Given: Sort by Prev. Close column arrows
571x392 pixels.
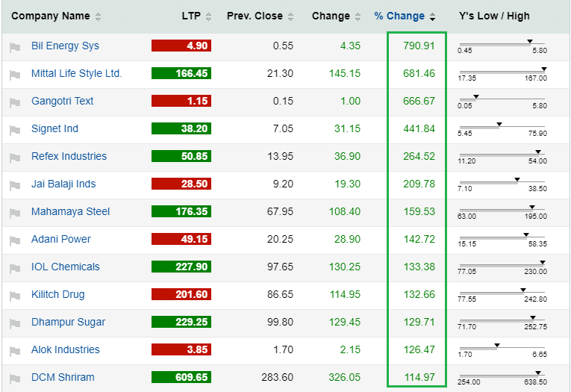Looking at the screenshot, I should pos(290,16).
